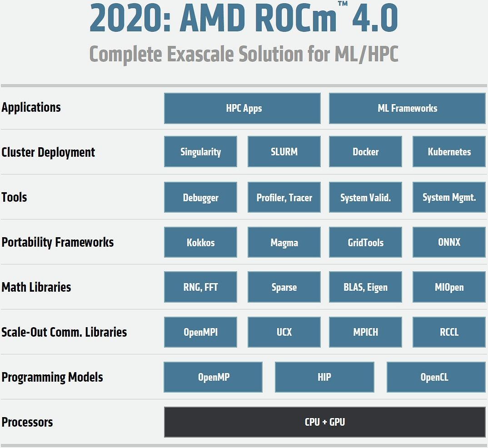
Task: Click the Kokkos box
Action: (200, 242)
